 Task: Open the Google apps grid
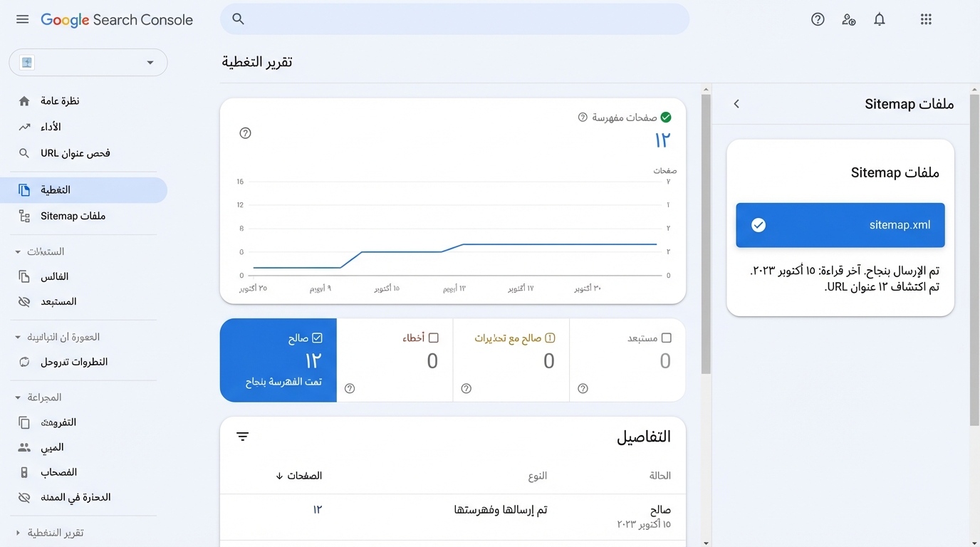tap(926, 19)
